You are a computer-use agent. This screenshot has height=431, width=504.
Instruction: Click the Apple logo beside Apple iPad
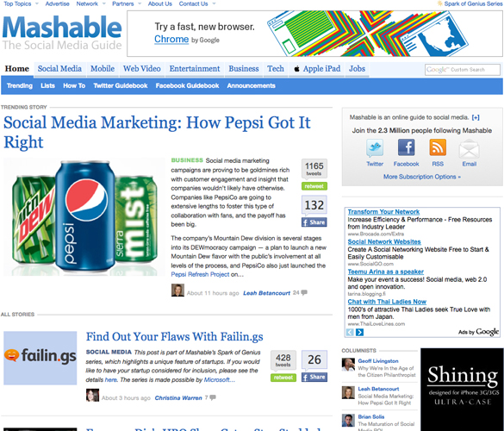pos(296,69)
